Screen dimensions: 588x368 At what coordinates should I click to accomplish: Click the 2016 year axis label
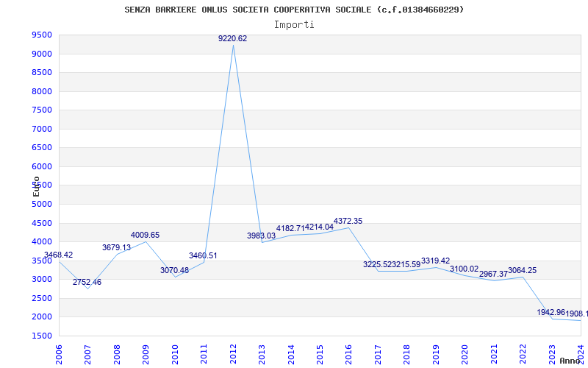pyautogui.click(x=348, y=354)
